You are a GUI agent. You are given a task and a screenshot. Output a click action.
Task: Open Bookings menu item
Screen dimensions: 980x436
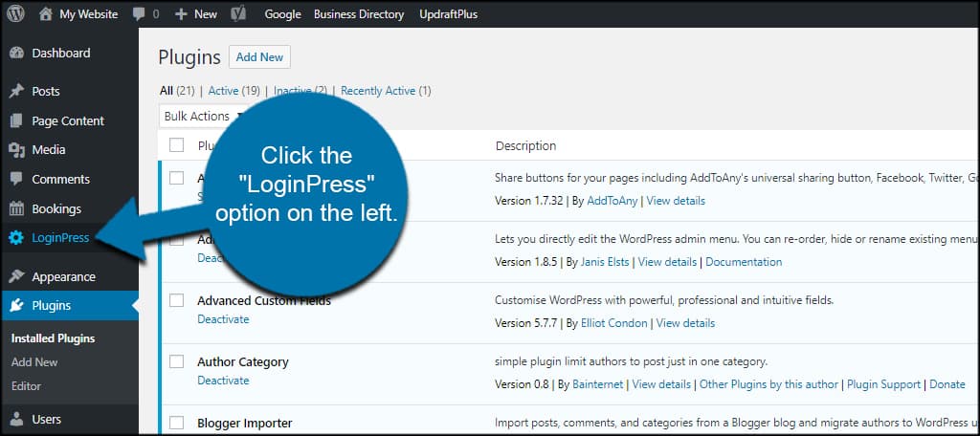56,208
